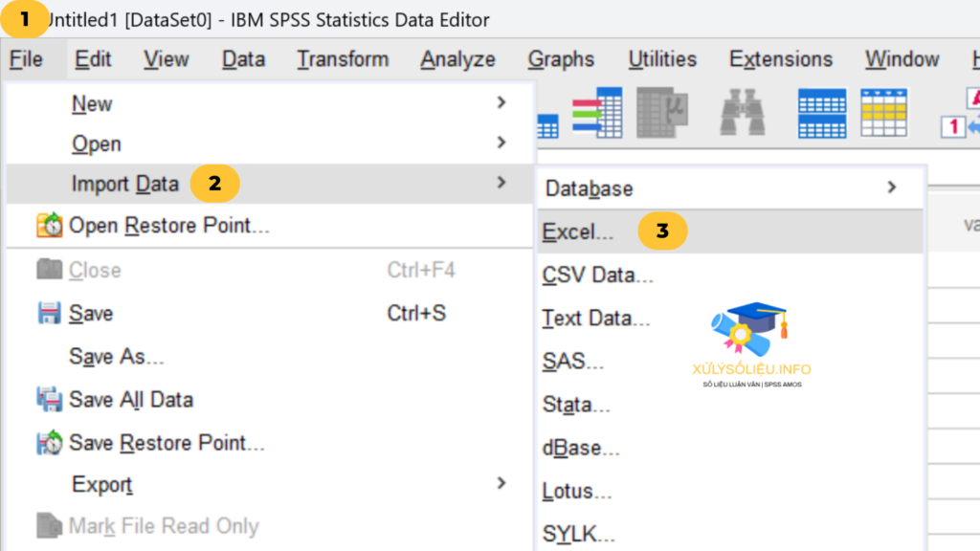
Task: Click Save in the File menu
Action: [269, 313]
